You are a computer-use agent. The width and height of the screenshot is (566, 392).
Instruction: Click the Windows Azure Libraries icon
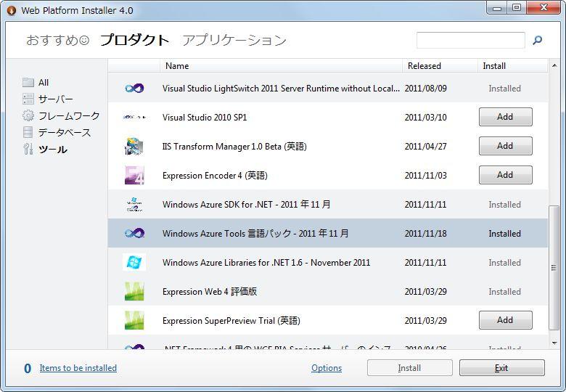(x=134, y=262)
